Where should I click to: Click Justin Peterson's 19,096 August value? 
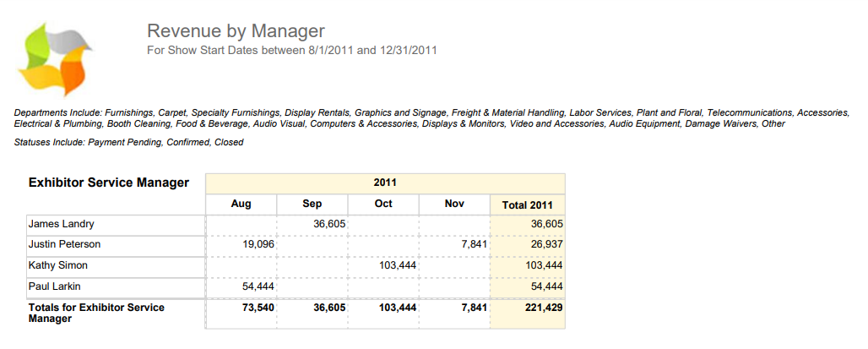(x=258, y=244)
